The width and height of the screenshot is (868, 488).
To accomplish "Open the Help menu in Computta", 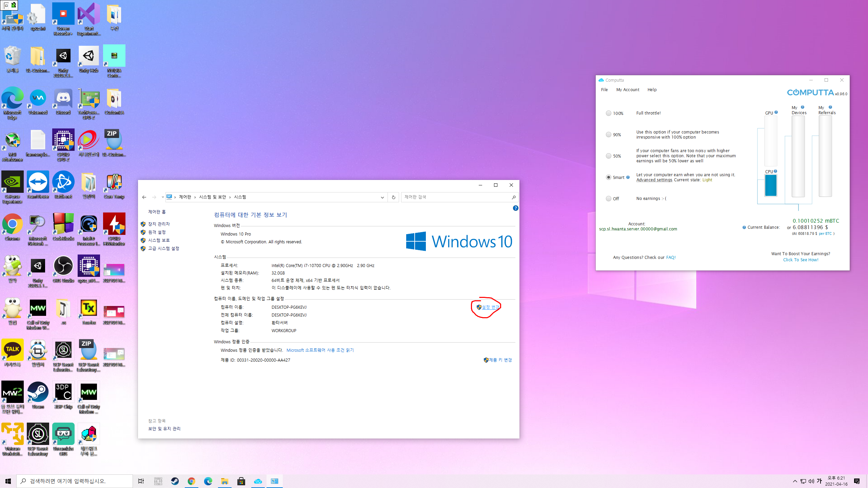I will tap(652, 90).
